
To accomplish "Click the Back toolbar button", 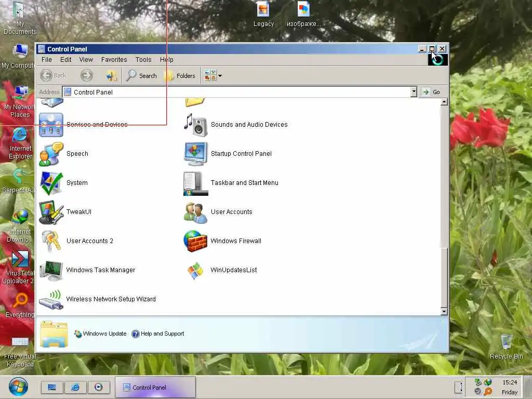I will coord(53,75).
